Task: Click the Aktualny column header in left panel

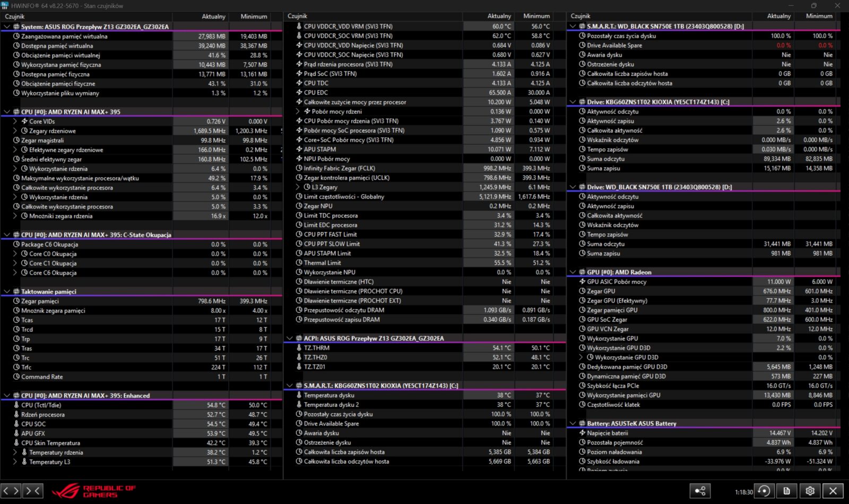Action: pos(213,16)
